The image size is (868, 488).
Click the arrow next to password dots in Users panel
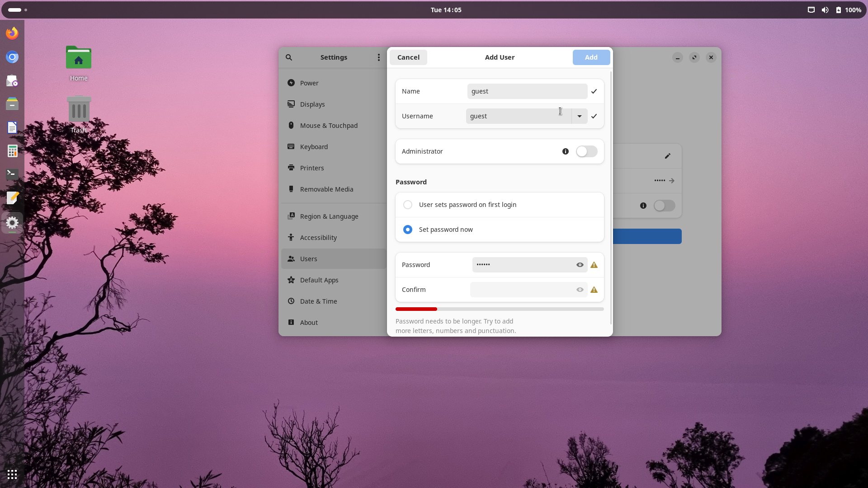[672, 181]
